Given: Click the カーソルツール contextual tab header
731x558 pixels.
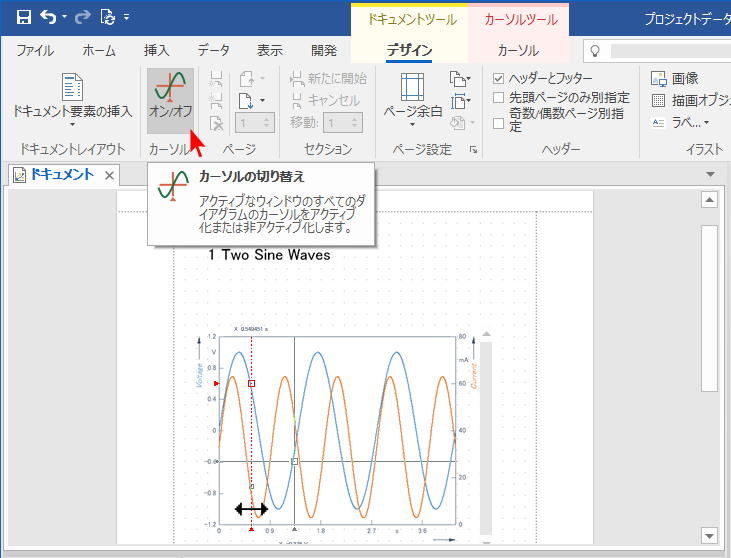Looking at the screenshot, I should tap(521, 20).
